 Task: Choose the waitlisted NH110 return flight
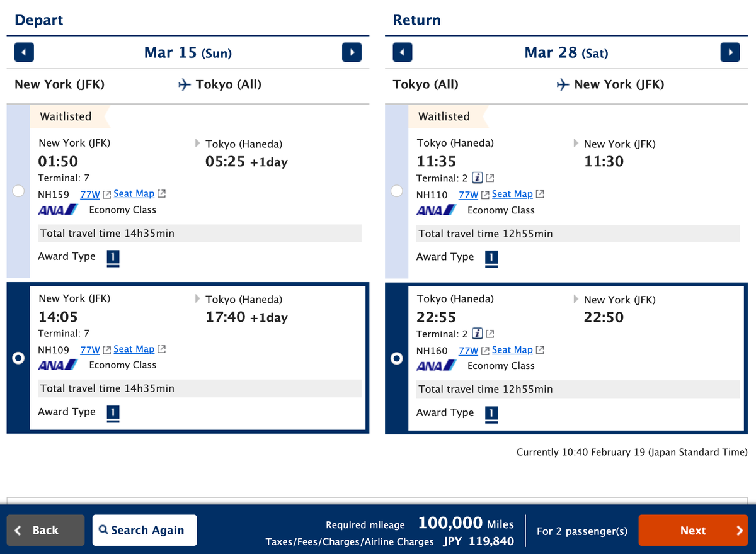coord(396,191)
